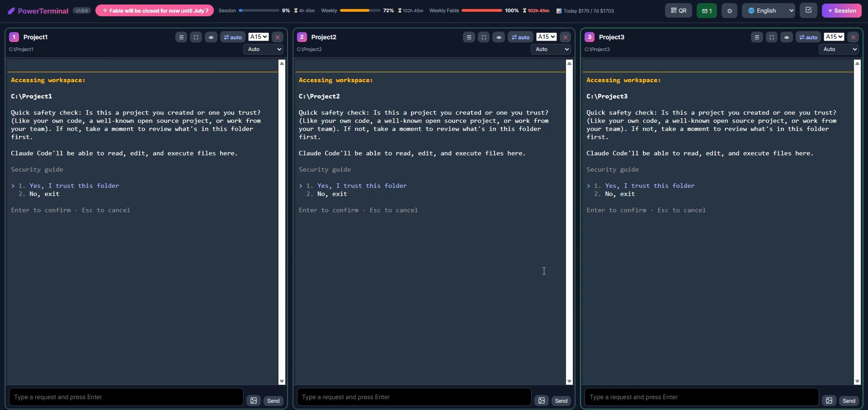
Task: Click Send in the Project2 panel
Action: pos(561,401)
